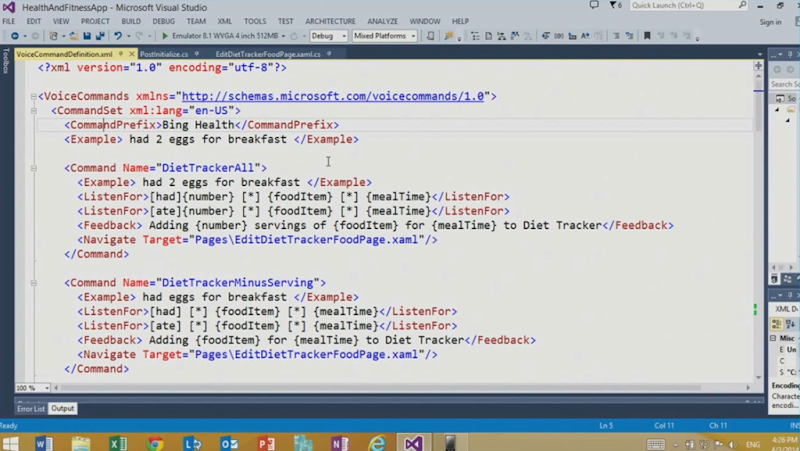Image resolution: width=800 pixels, height=451 pixels.
Task: Open the ARCHITECTURE menu
Action: [x=330, y=21]
